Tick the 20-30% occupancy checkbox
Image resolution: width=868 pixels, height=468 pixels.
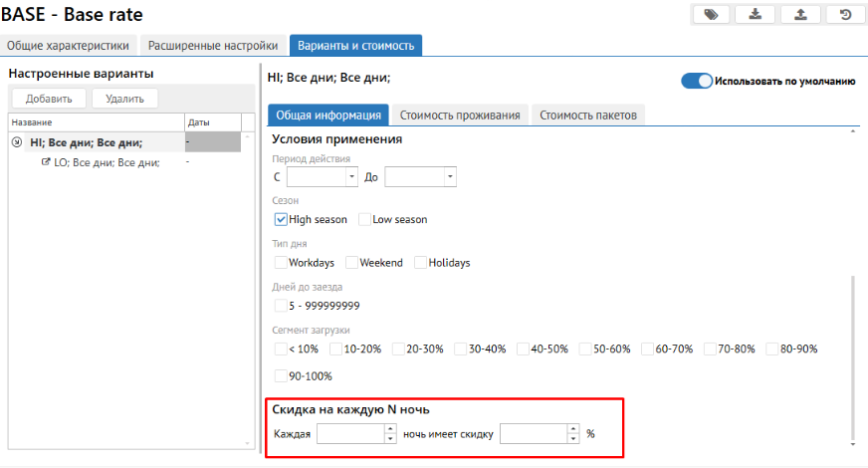pos(398,349)
